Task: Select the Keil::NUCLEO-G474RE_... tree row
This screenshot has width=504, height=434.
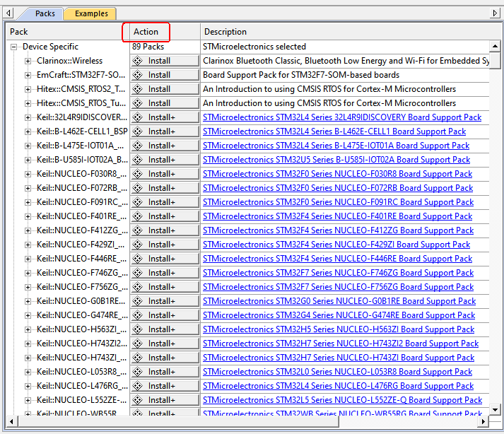Action: (82, 315)
